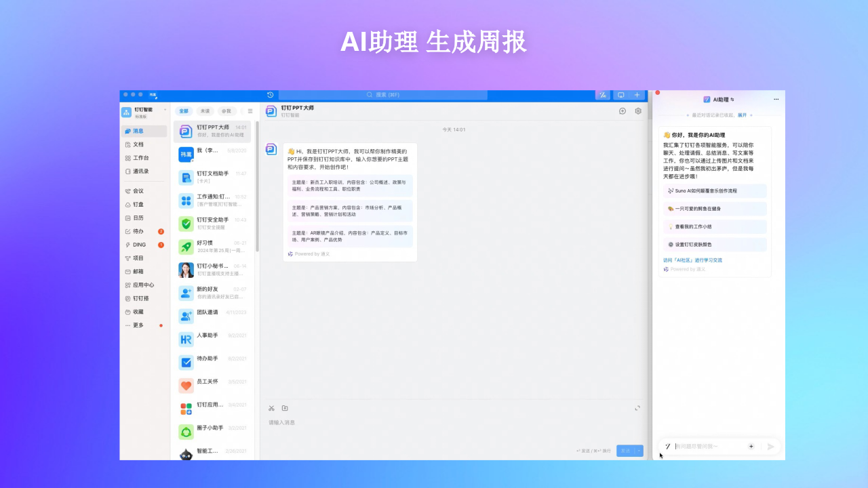Open the 日历 calendar from the sidebar
This screenshot has height=488, width=868.
click(138, 218)
